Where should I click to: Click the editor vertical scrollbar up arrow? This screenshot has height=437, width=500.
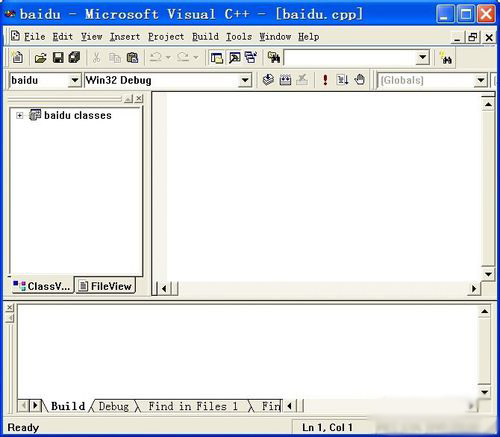(x=488, y=104)
